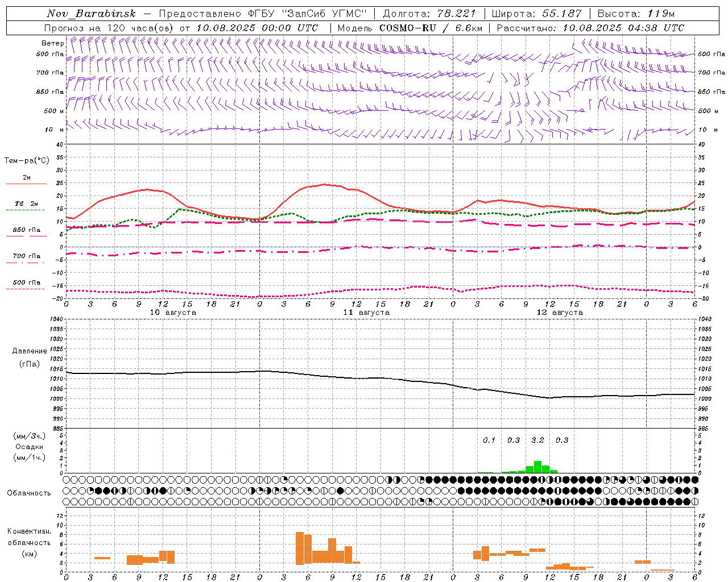Click right-side '850 гПа' wind level label
Screen dimensions: 728x582
(712, 92)
